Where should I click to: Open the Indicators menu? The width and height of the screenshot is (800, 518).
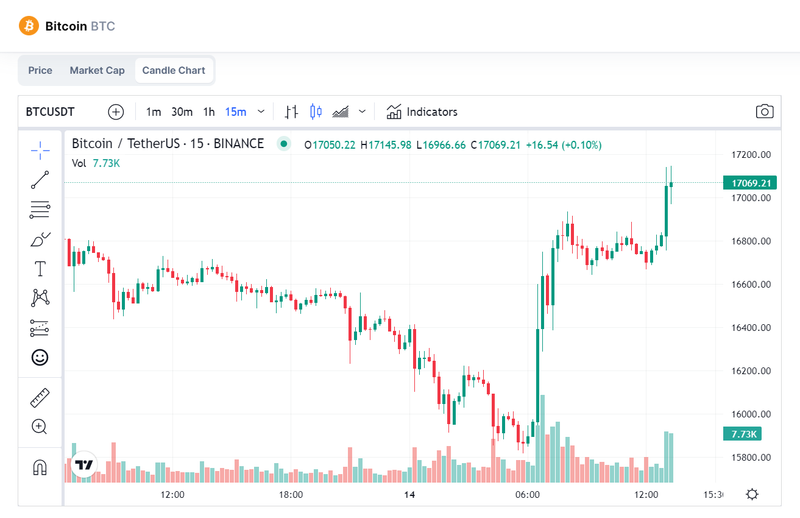point(422,112)
